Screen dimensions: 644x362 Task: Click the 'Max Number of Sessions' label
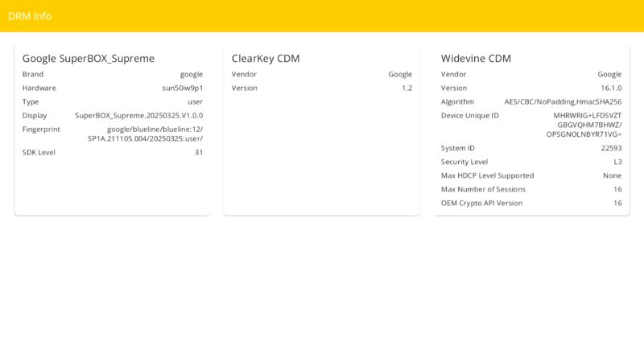(x=484, y=189)
